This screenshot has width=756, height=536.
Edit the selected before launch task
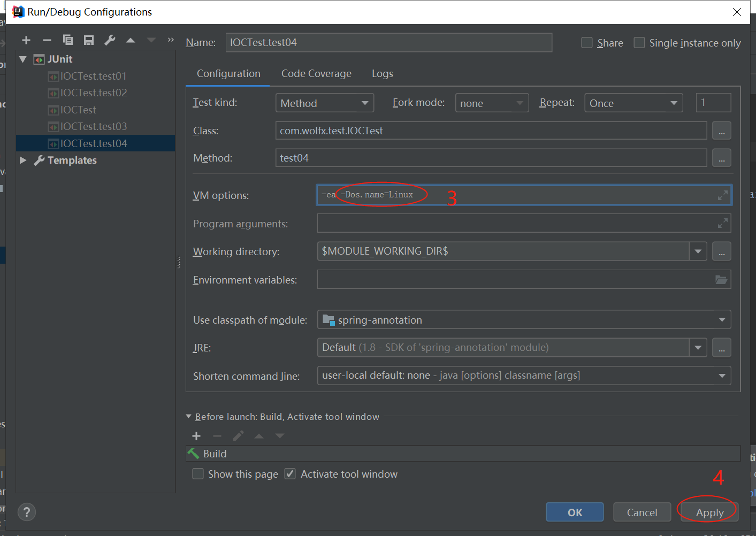238,436
